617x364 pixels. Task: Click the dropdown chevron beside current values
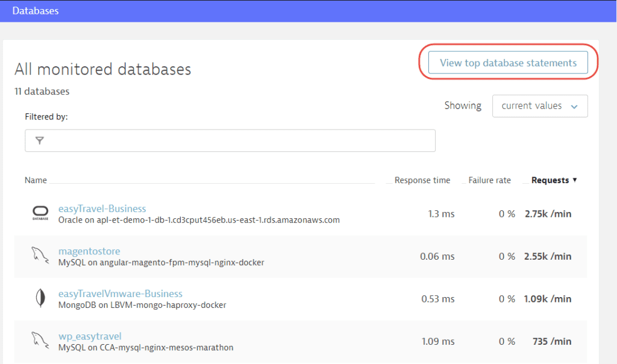(x=574, y=107)
